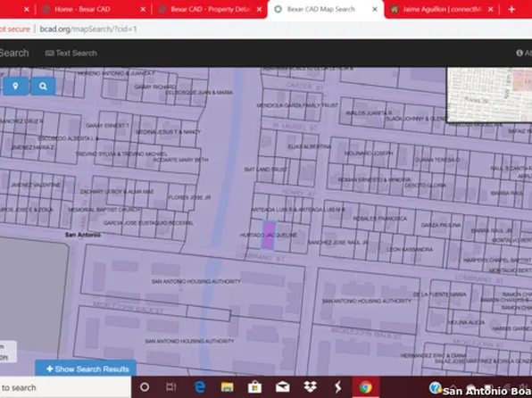Open a new browser tab
Screen dimensions: 532x398
511,9
